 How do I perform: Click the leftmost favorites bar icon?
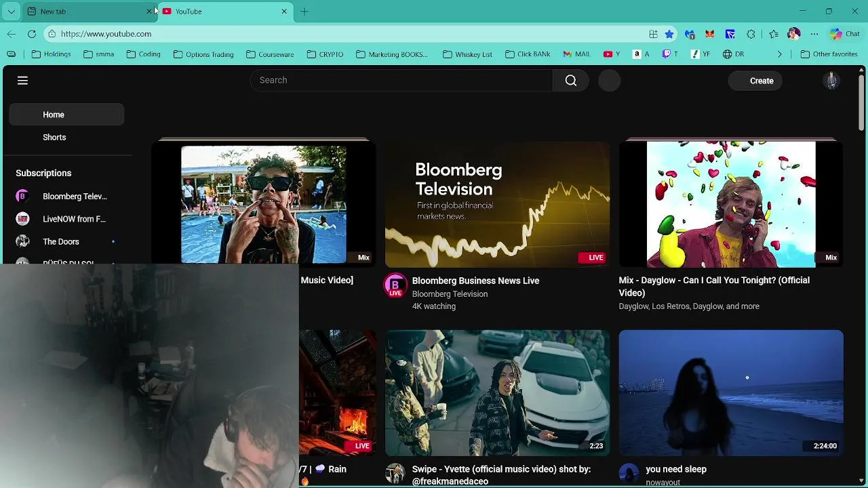[11, 54]
